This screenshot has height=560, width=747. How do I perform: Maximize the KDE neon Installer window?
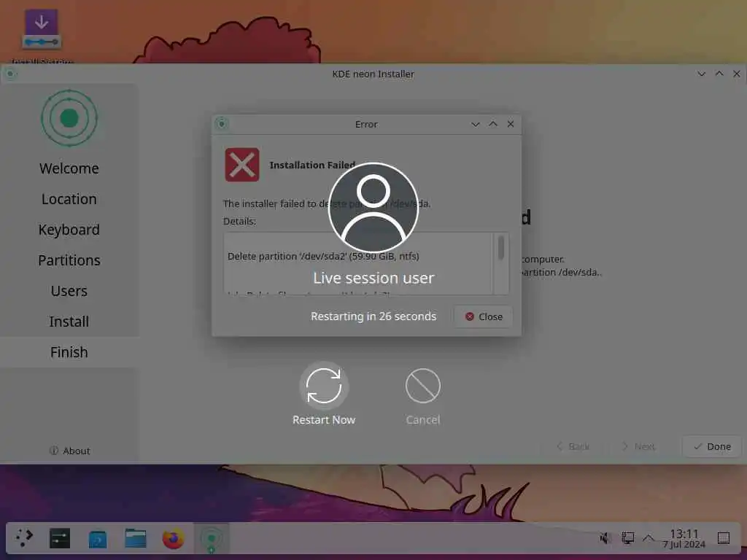click(719, 74)
